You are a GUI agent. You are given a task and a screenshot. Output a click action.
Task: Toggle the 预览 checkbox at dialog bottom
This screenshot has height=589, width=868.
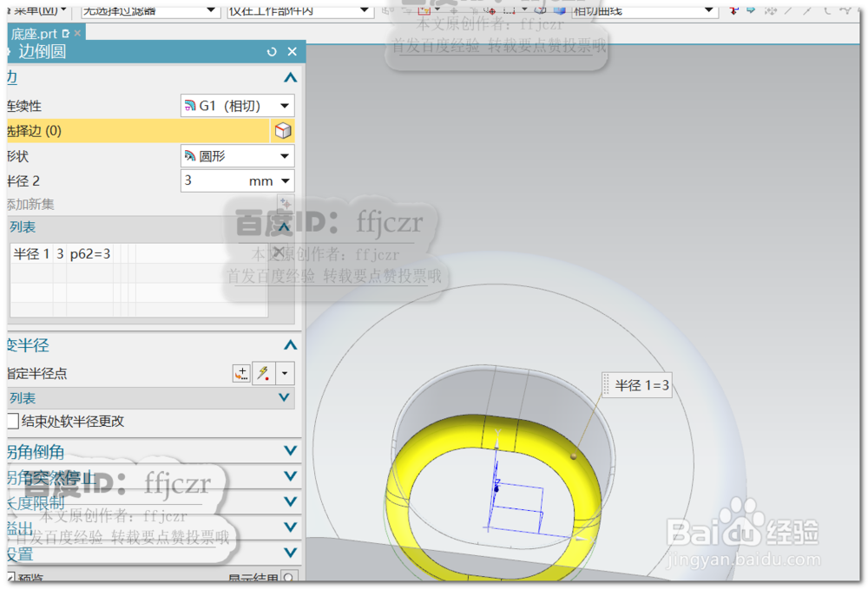(11, 578)
